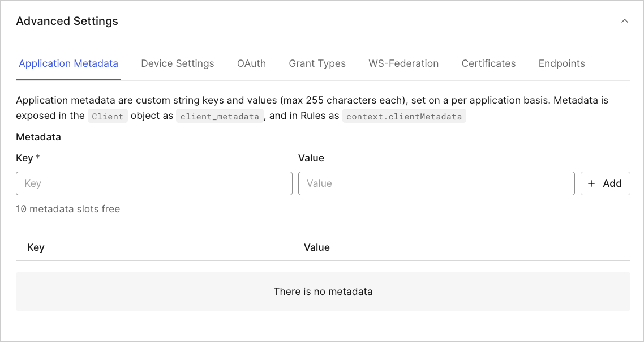Select the context.clientMetadata code snippet
This screenshot has width=644, height=342.
pyautogui.click(x=404, y=116)
